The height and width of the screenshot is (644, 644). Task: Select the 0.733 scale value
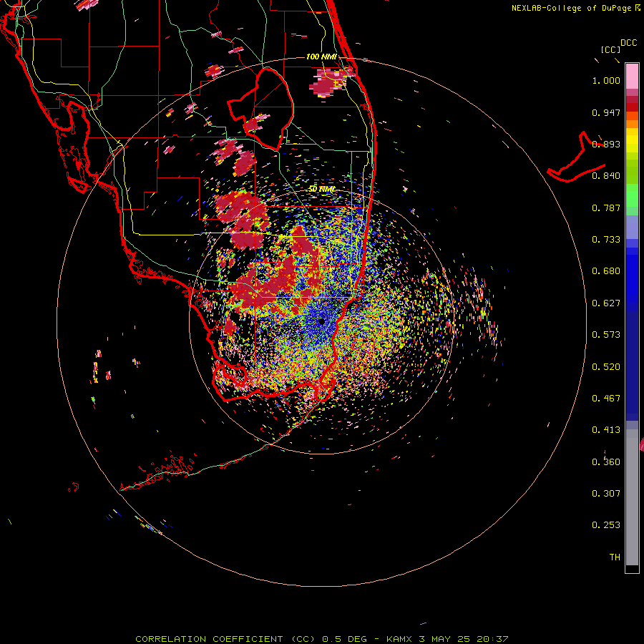point(606,240)
